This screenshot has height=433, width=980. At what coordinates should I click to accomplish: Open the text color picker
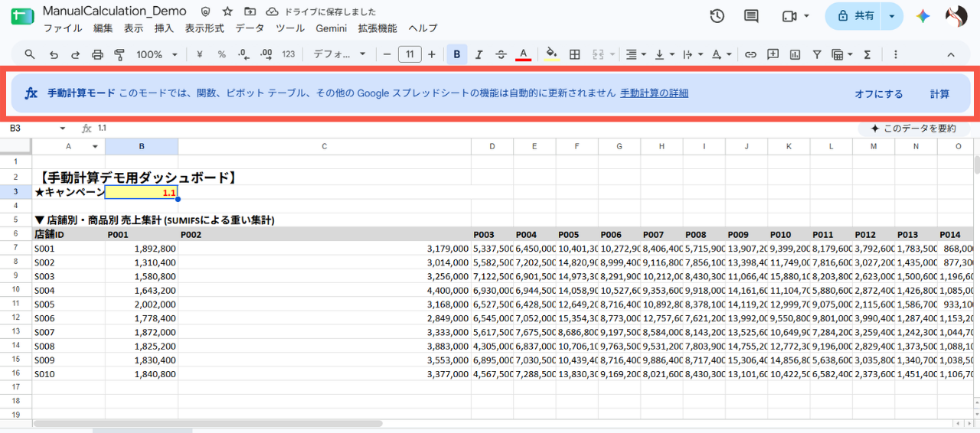click(524, 54)
